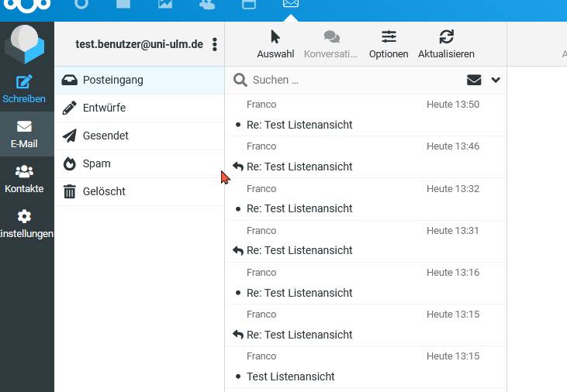Viewport: 567px width, 392px height.
Task: Toggle unread dot on Test Listenansicht message
Action: point(238,377)
